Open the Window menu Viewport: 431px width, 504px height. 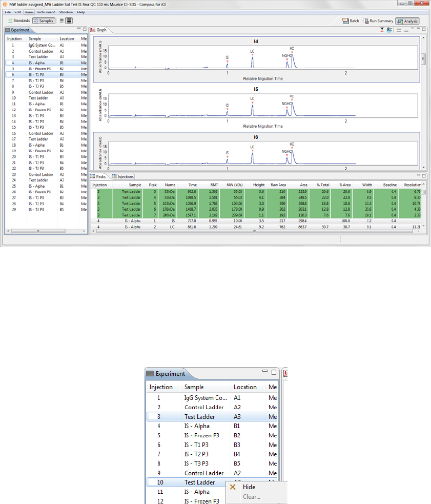66,12
